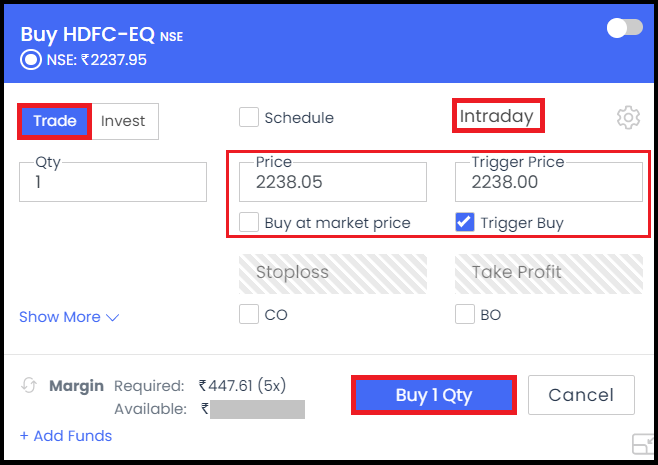Cancel the order
The width and height of the screenshot is (658, 465).
coord(581,395)
